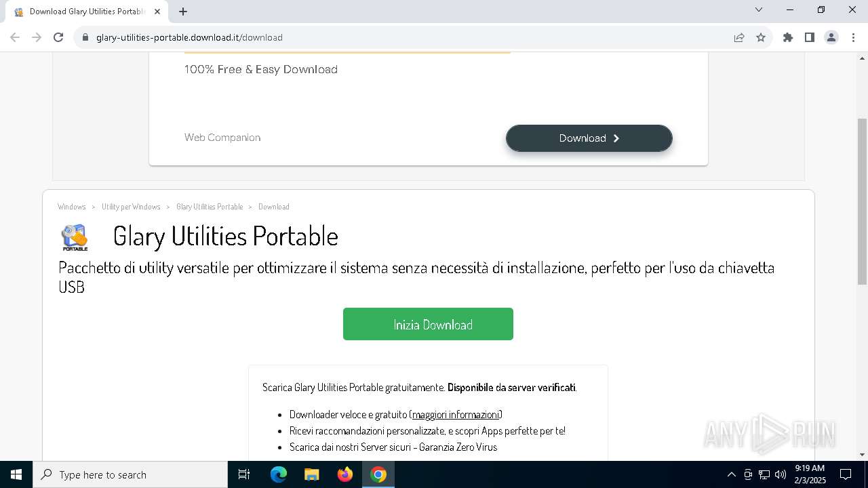This screenshot has width=868, height=488.
Task: Click the 100% Free & Easy Download text
Action: pyautogui.click(x=261, y=69)
